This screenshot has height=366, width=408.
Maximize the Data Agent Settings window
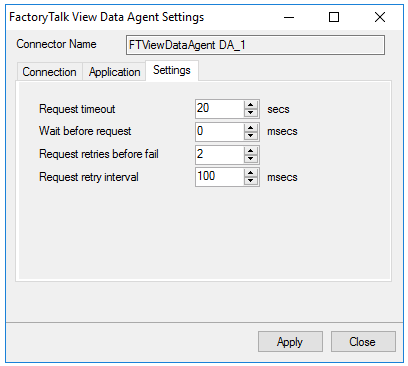click(x=334, y=17)
